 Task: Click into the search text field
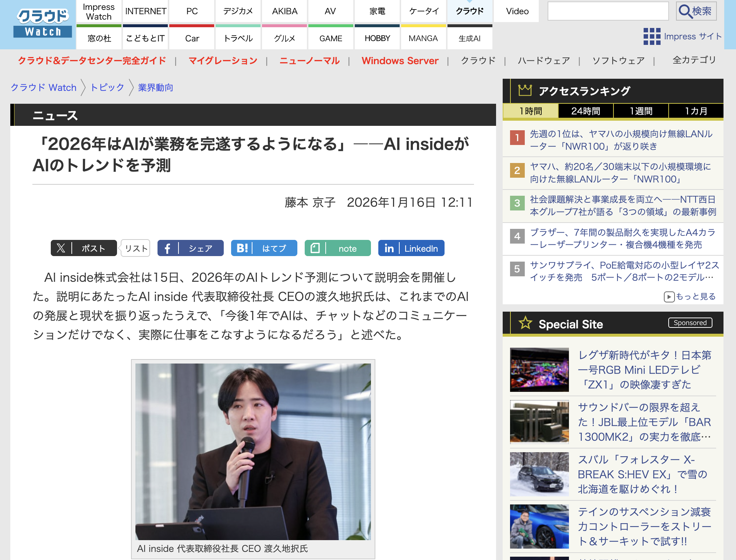click(608, 11)
